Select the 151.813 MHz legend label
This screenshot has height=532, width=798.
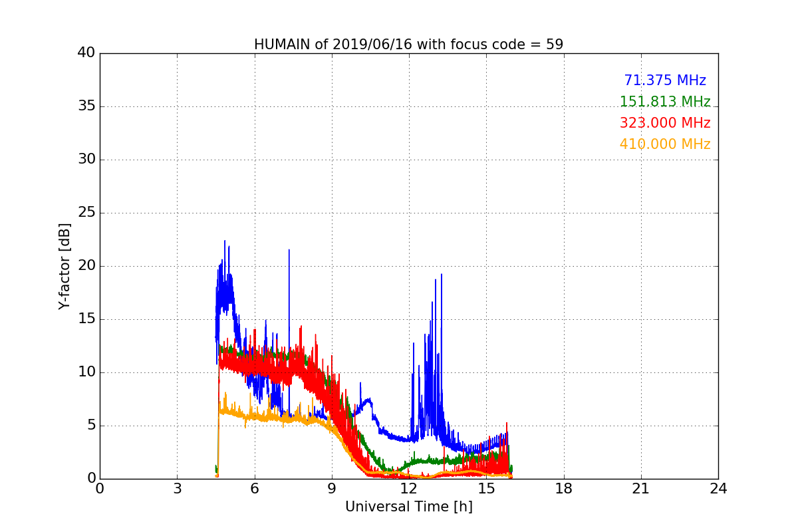[x=665, y=102]
